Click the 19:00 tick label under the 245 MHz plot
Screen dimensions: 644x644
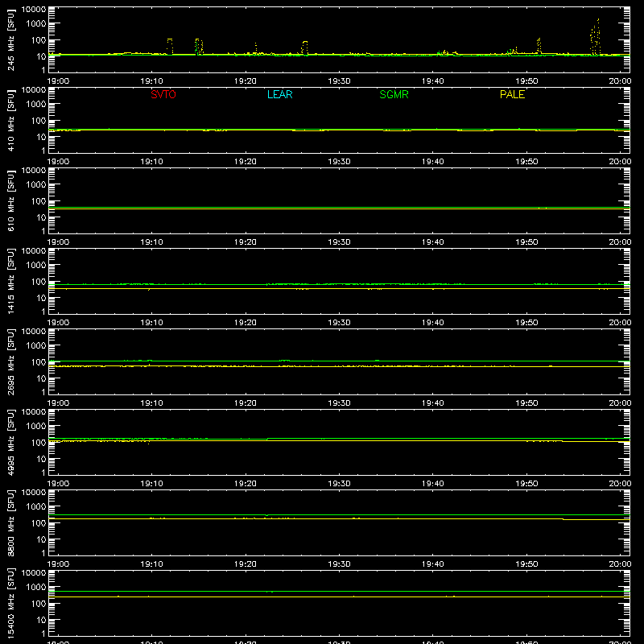click(x=58, y=81)
